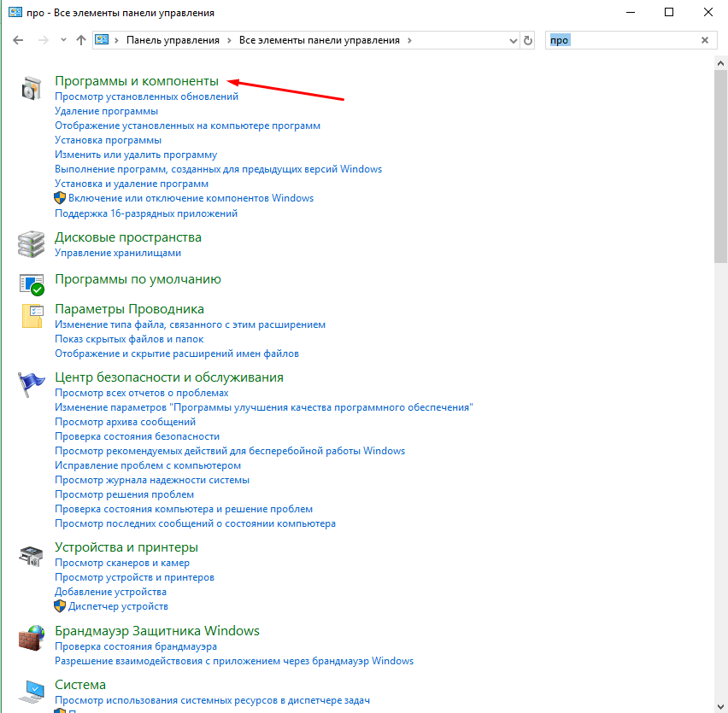The width and height of the screenshot is (728, 713).
Task: Clear the search box text
Action: 705,40
